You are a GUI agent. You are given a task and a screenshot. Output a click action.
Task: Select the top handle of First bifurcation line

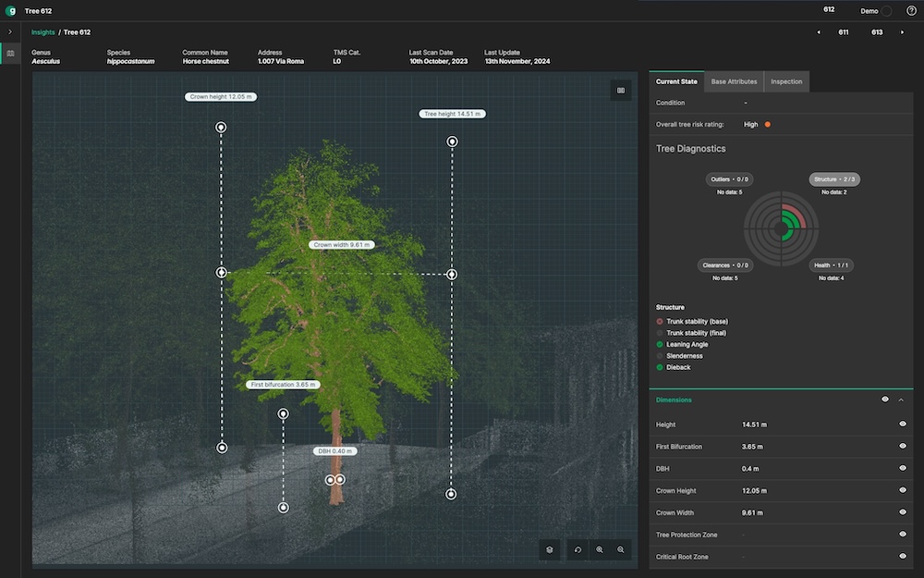pos(284,414)
